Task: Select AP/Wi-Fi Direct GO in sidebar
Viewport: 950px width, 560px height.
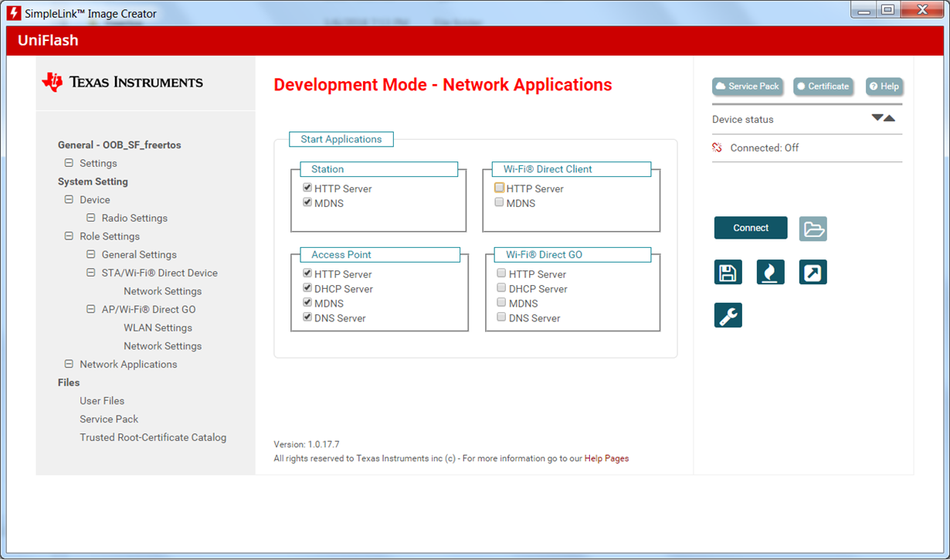Action: pos(149,309)
